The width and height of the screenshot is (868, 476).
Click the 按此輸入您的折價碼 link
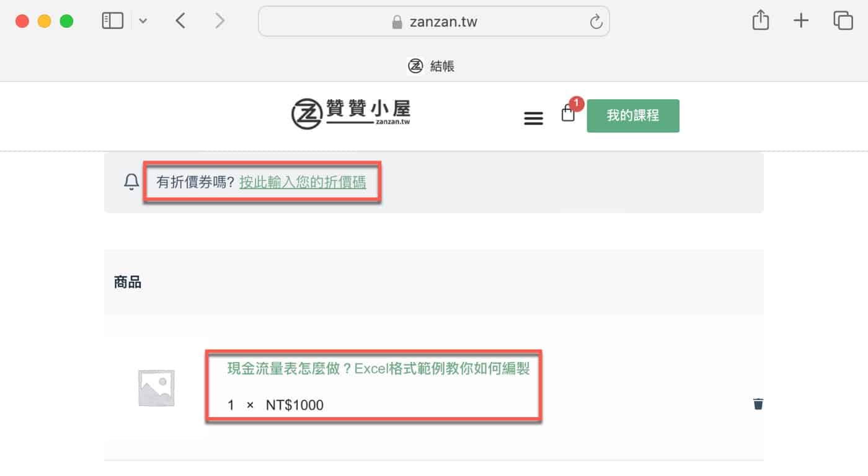[303, 182]
